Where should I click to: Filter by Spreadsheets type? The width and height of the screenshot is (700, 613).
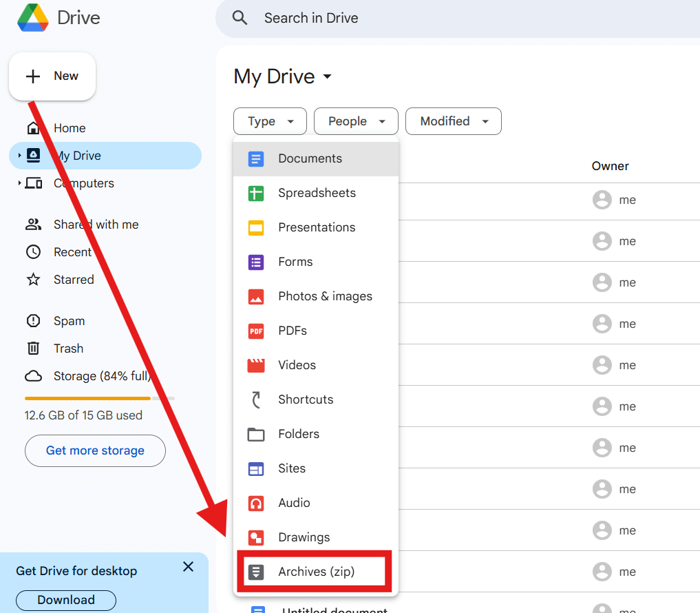[x=317, y=193]
